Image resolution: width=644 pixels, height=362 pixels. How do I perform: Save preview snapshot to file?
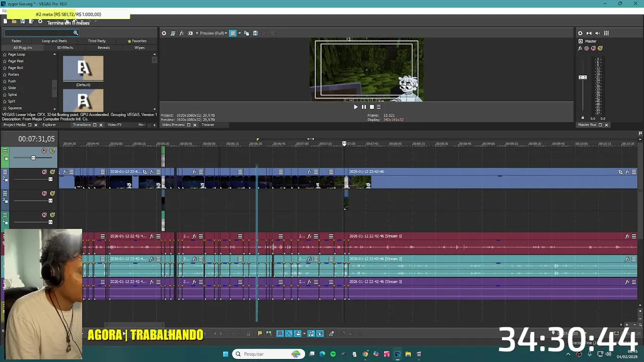coord(255,33)
